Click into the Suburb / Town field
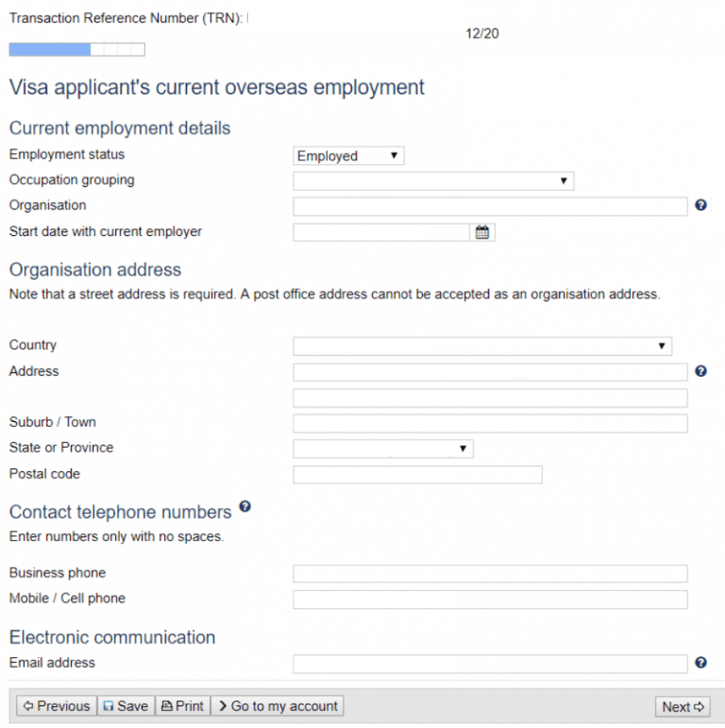Screen dimensions: 725x728 click(490, 424)
